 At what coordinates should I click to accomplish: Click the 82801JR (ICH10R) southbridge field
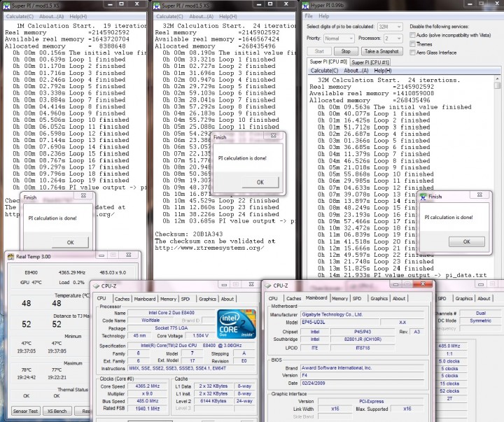click(362, 339)
